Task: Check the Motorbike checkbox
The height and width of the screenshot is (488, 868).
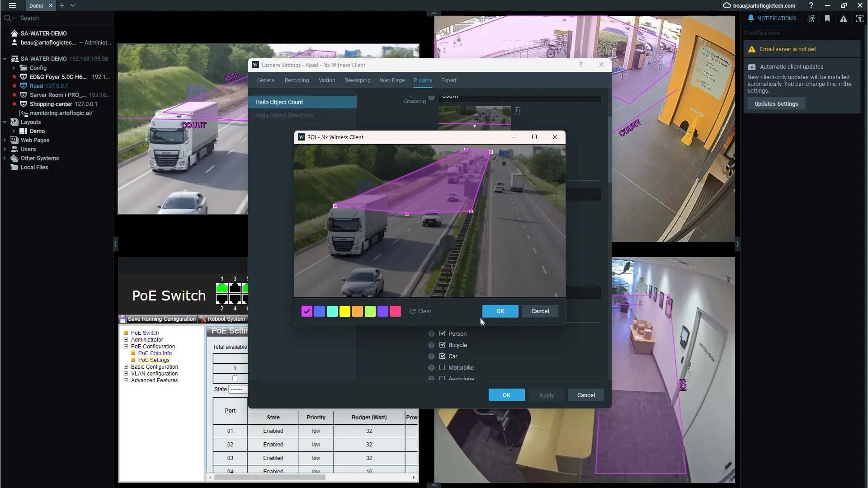Action: (442, 367)
